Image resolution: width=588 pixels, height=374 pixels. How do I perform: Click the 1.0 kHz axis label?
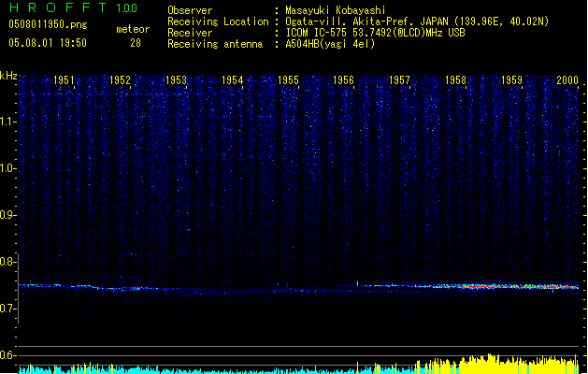point(7,168)
